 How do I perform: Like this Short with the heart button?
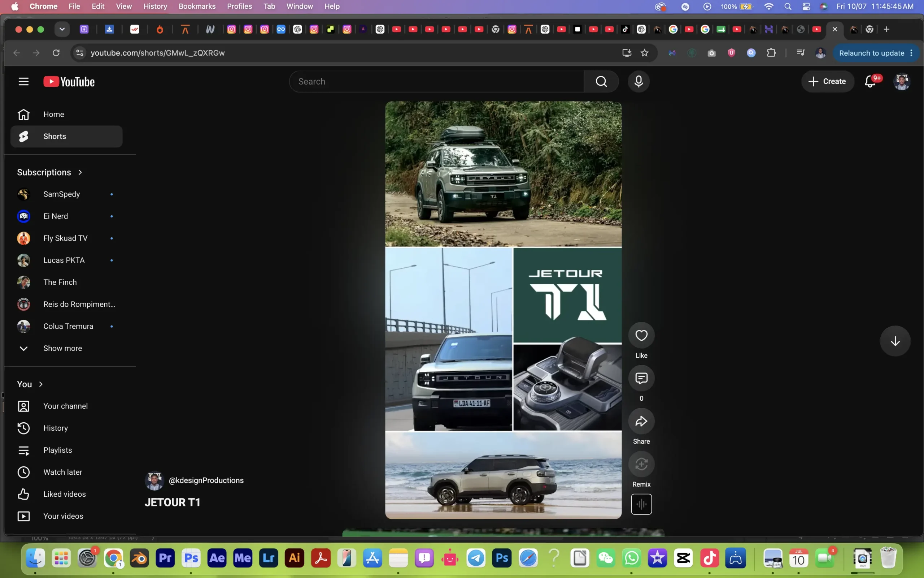pos(641,335)
